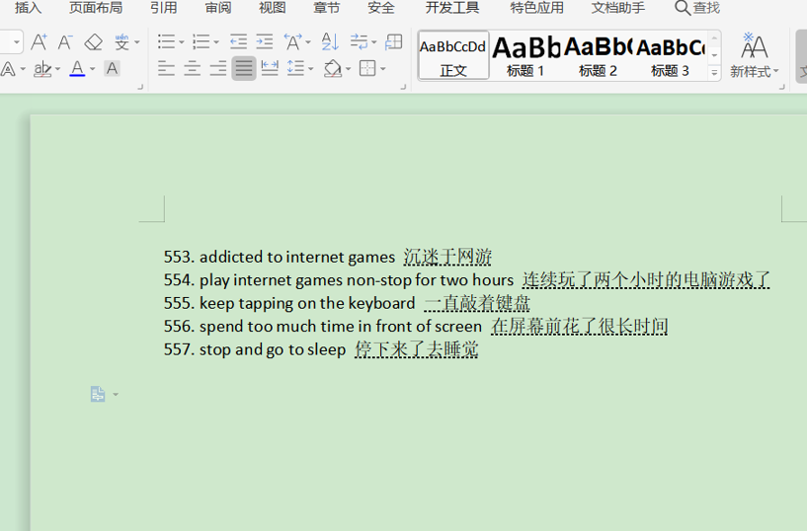Open the paste options dropdown arrow
Screen dimensions: 807x532
click(116, 395)
